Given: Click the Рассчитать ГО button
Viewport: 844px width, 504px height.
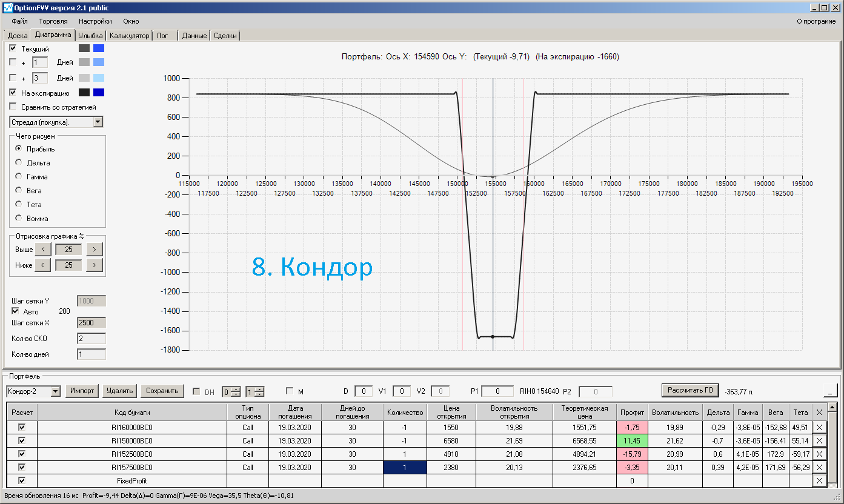Looking at the screenshot, I should click(x=689, y=390).
